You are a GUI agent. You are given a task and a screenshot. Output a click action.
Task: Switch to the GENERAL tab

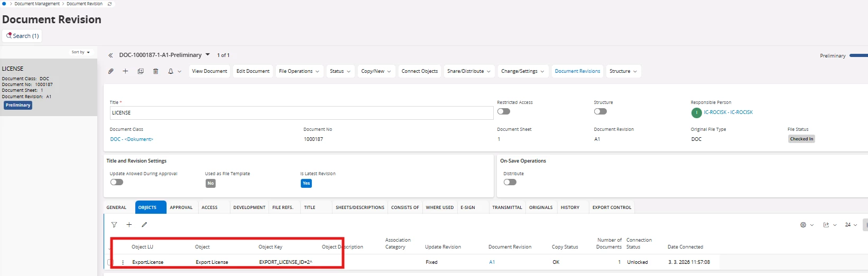pyautogui.click(x=116, y=207)
